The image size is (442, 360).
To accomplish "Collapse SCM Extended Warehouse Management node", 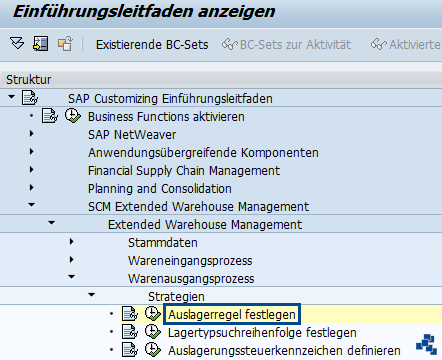I will 32,205.
